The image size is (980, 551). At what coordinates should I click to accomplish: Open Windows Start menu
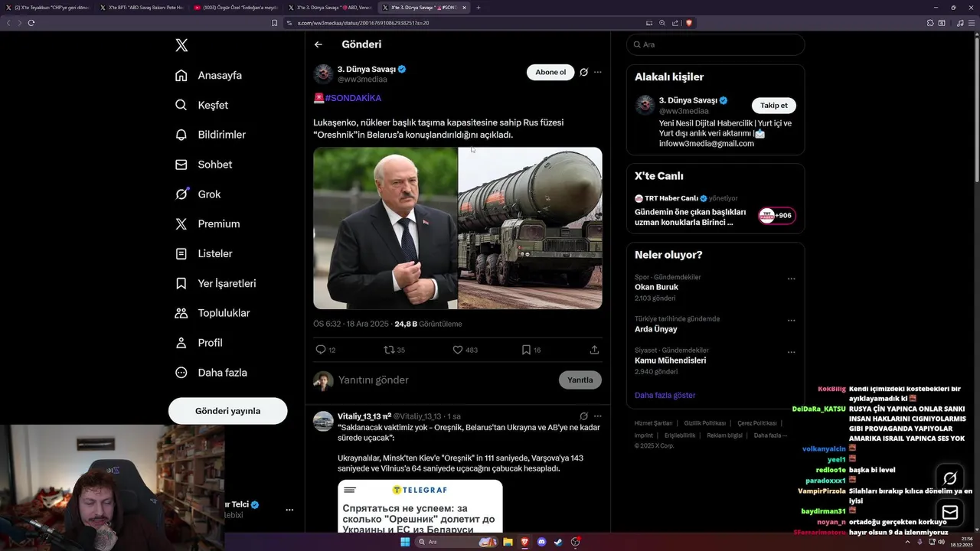(x=405, y=542)
